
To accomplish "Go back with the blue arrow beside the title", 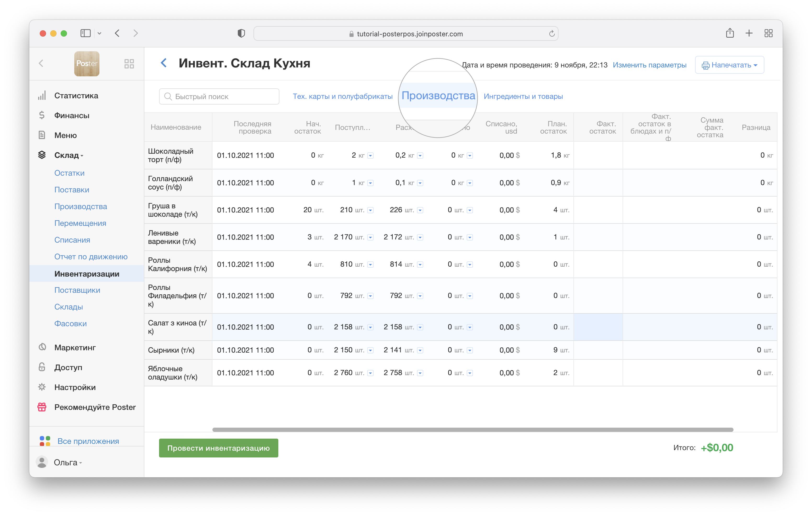I will pyautogui.click(x=164, y=63).
